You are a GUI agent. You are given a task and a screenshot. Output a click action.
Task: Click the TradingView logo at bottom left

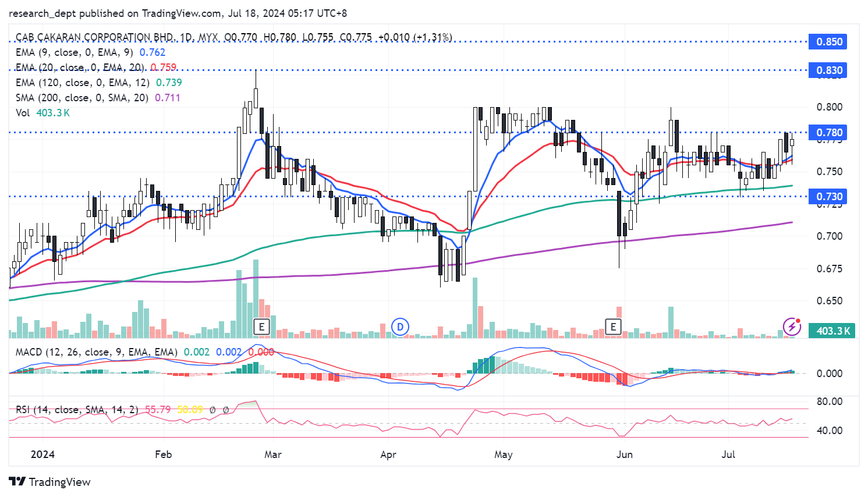click(x=50, y=482)
